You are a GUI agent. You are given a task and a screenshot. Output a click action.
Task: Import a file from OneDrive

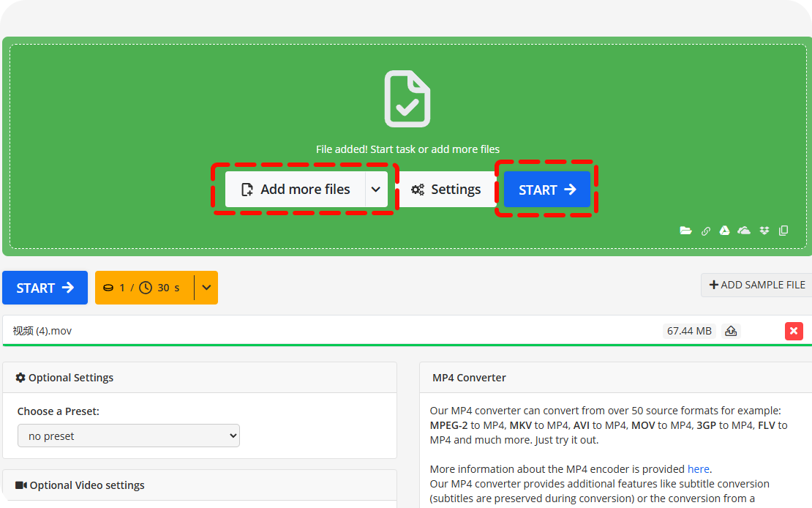(744, 231)
